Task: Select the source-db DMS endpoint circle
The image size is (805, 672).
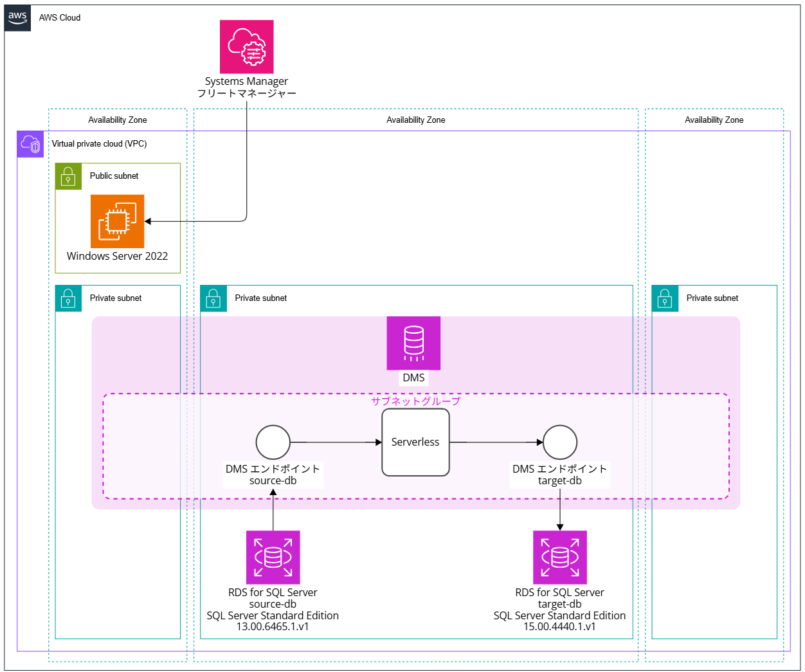Action: (x=273, y=442)
